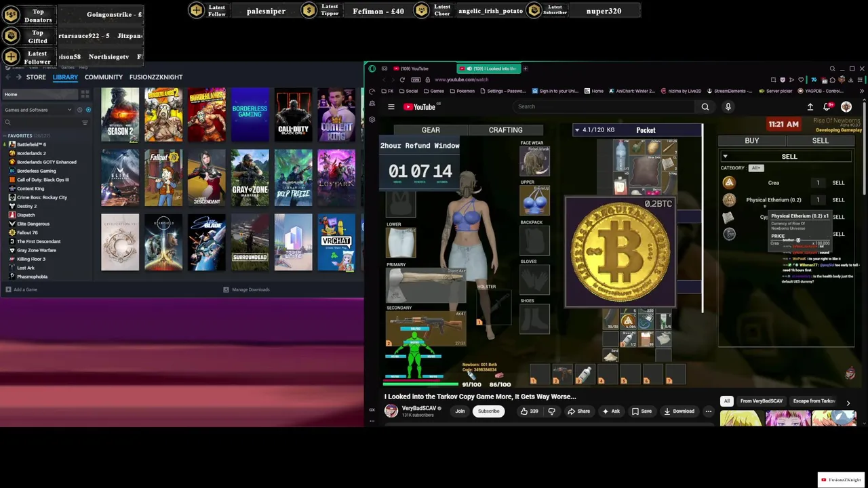Dislike the video with thumbs-down icon
The height and width of the screenshot is (488, 868).
[551, 411]
